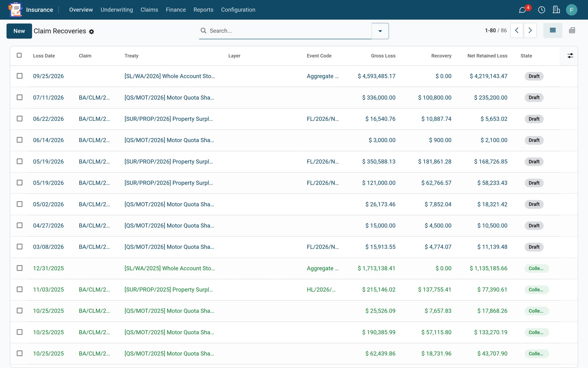Select all records with header checkbox
The width and height of the screenshot is (588, 368).
click(19, 55)
